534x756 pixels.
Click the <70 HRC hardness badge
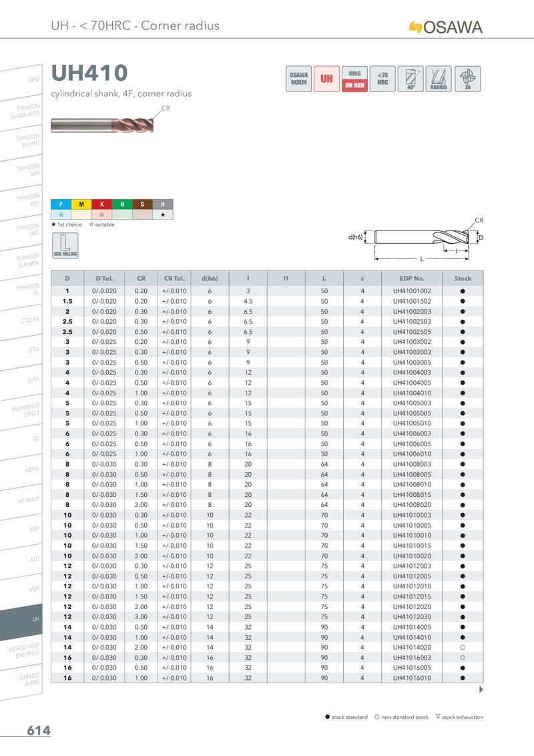click(x=382, y=79)
